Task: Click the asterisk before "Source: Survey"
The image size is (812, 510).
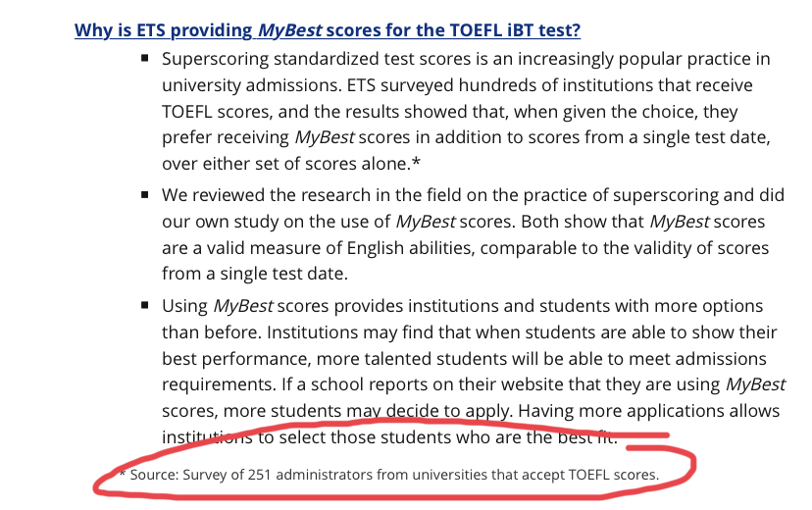Action: 123,473
